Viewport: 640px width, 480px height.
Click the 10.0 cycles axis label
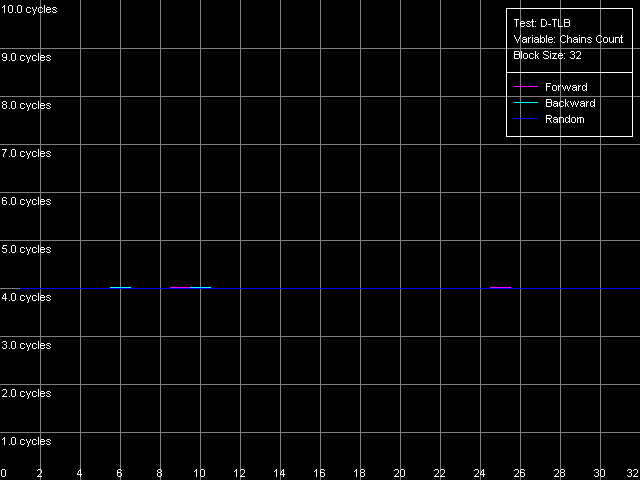coord(29,9)
